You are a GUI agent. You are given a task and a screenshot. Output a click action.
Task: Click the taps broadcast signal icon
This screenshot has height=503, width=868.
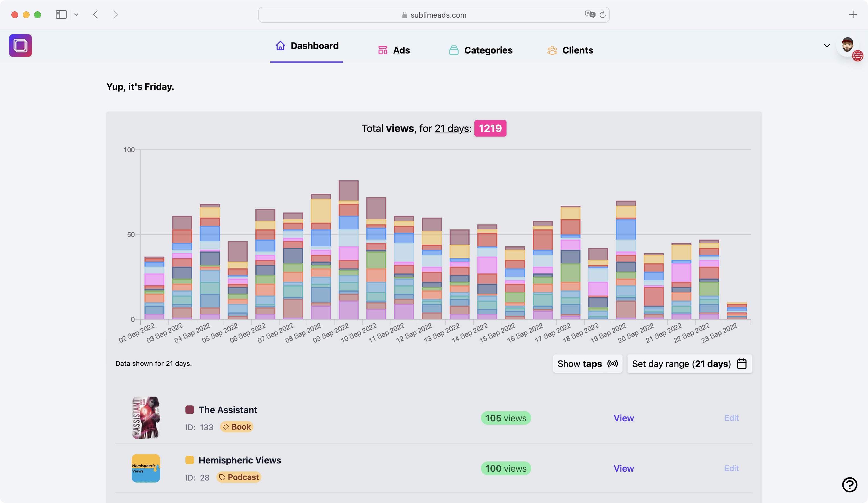tap(612, 364)
